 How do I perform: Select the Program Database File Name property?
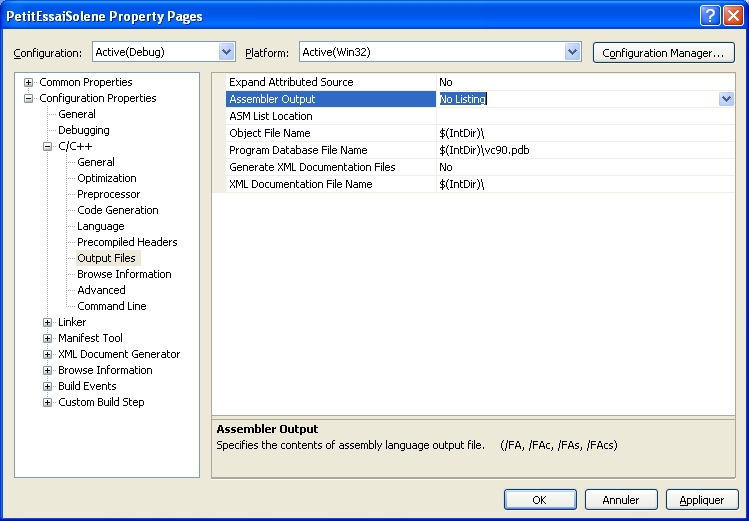click(x=331, y=150)
